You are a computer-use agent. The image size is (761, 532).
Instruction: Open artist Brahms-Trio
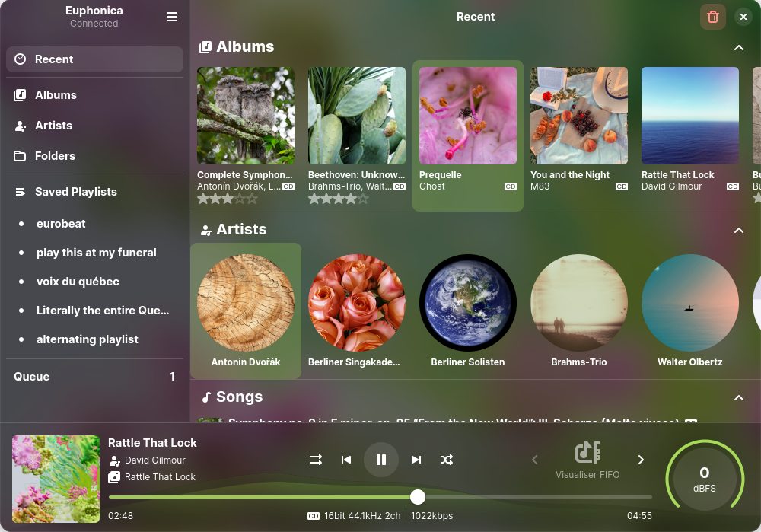tap(579, 311)
